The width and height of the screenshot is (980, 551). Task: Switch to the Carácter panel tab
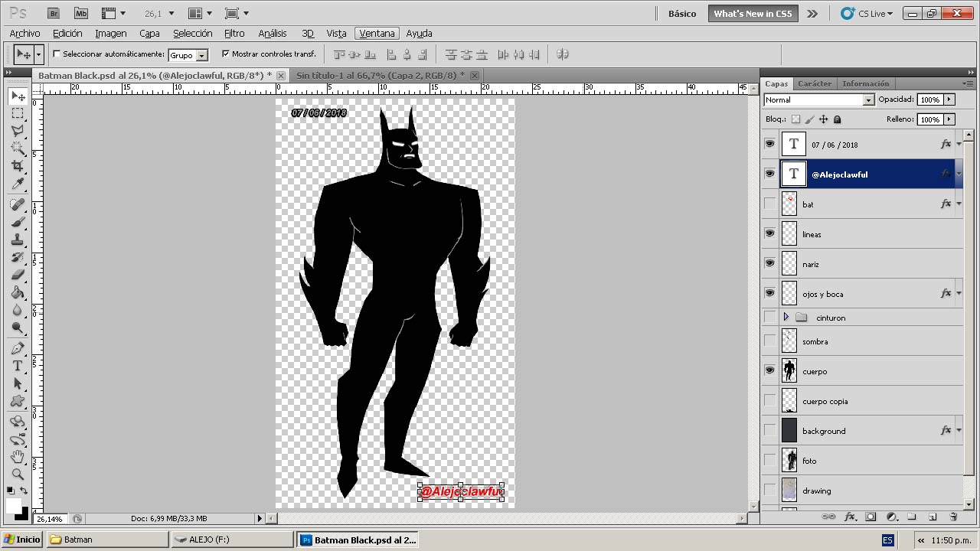pos(814,83)
